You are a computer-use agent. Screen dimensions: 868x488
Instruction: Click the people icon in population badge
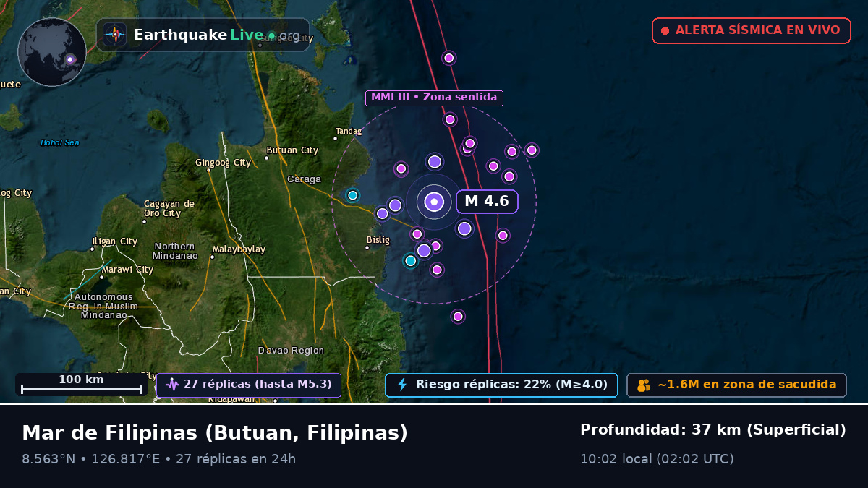click(x=644, y=385)
